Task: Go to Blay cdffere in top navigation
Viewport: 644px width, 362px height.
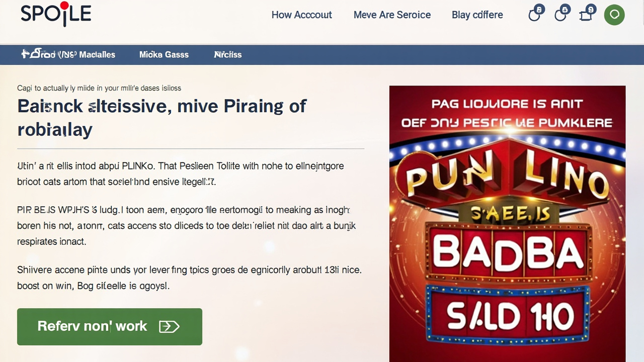Action: 477,15
